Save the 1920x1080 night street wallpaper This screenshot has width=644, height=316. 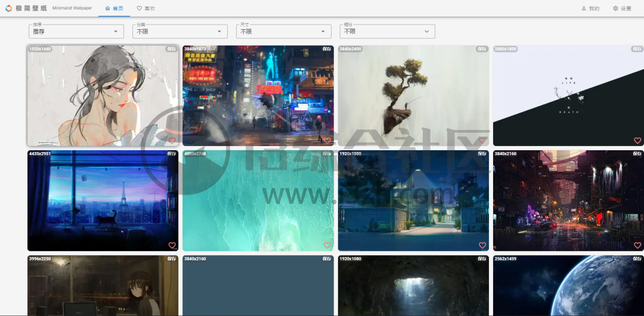click(x=482, y=154)
